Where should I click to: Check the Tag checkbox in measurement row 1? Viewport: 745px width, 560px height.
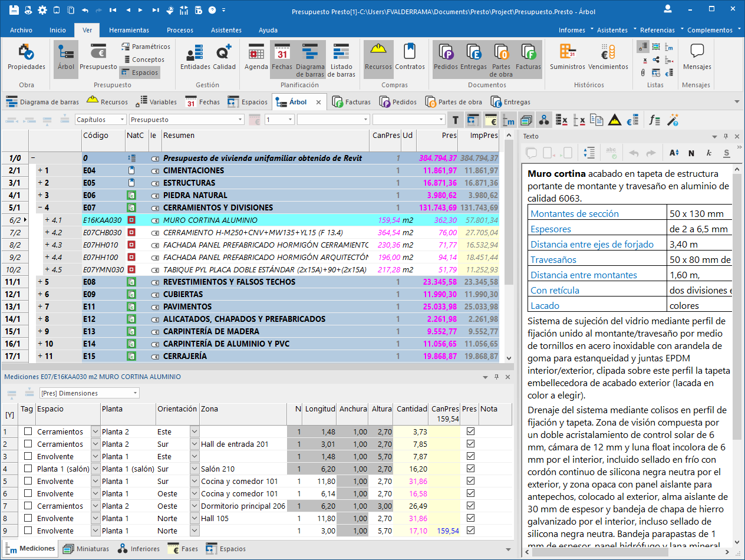(x=28, y=431)
